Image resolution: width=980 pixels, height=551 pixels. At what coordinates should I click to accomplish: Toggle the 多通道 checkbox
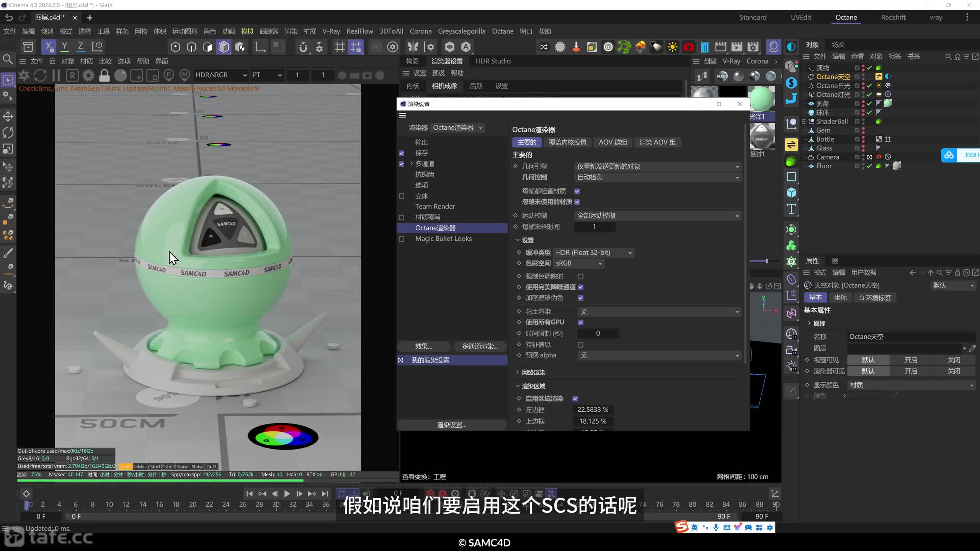[402, 164]
